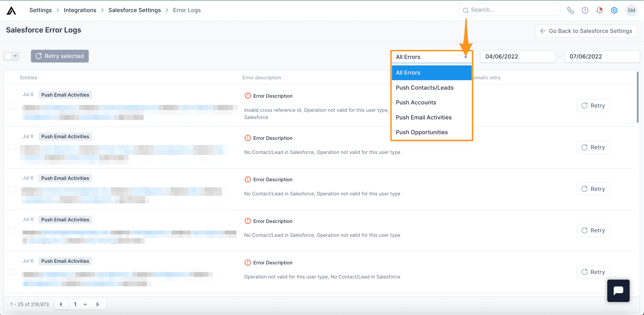This screenshot has height=315, width=644.
Task: Open the SM user avatar menu
Action: click(x=631, y=10)
